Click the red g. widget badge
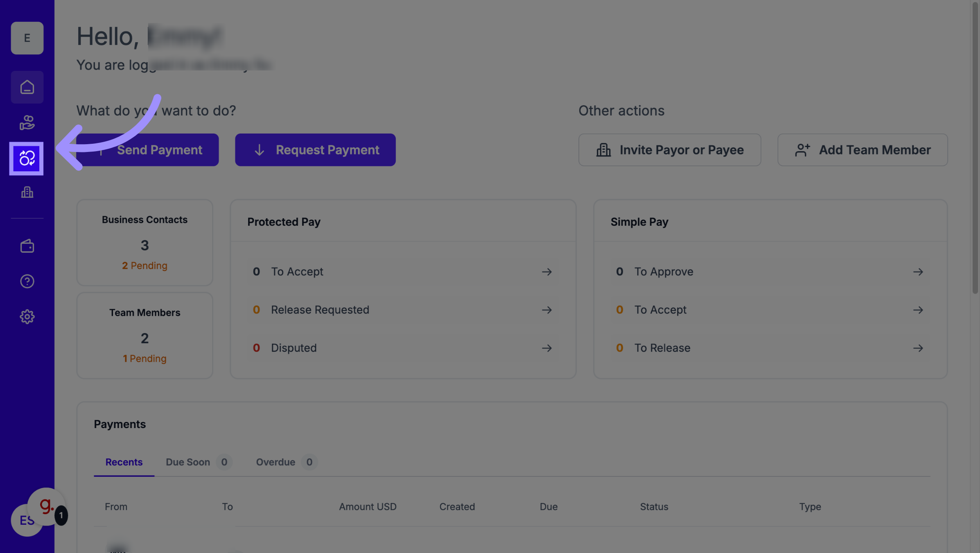Screen dimensions: 980x553 click(x=47, y=506)
